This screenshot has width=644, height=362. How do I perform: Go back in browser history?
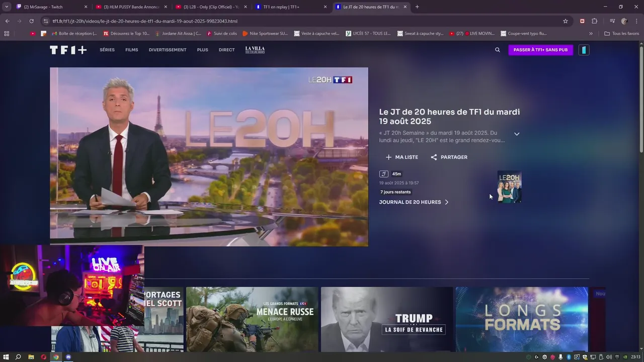click(7, 21)
